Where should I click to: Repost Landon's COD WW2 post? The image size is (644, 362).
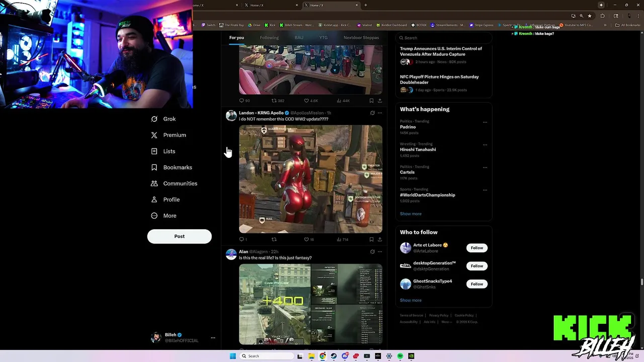pyautogui.click(x=274, y=239)
